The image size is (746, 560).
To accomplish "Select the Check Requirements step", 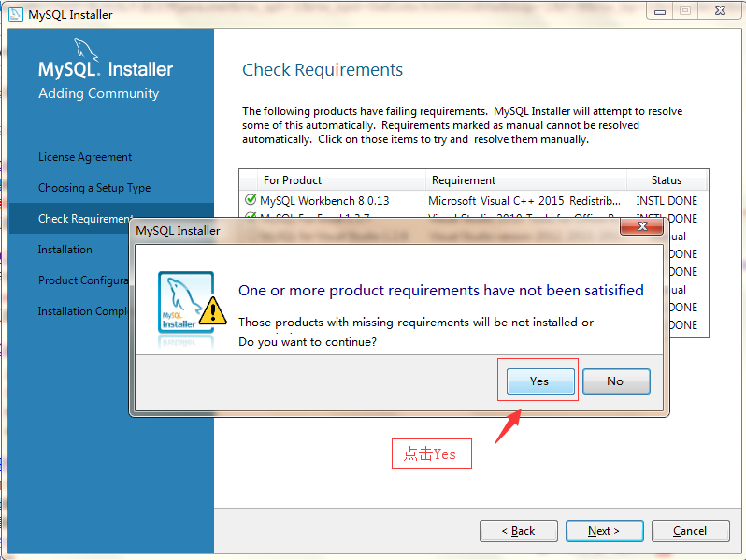I will click(x=86, y=219).
